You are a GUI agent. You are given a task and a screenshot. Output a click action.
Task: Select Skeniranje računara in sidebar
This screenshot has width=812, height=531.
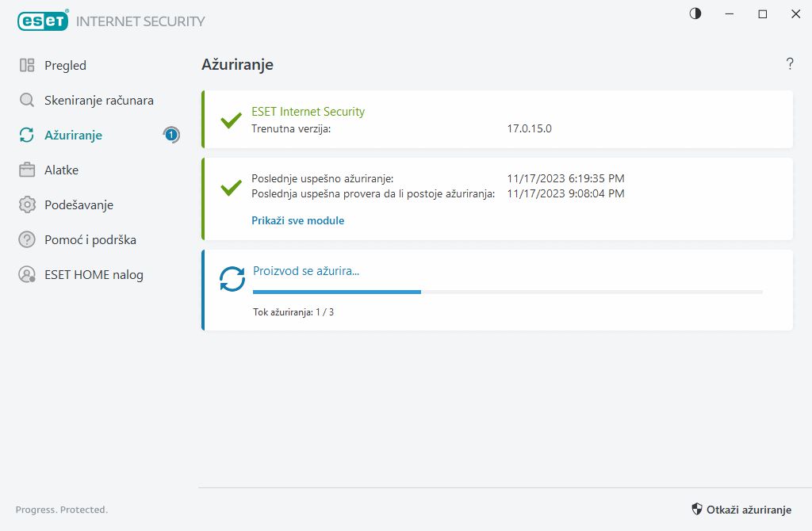coord(98,101)
